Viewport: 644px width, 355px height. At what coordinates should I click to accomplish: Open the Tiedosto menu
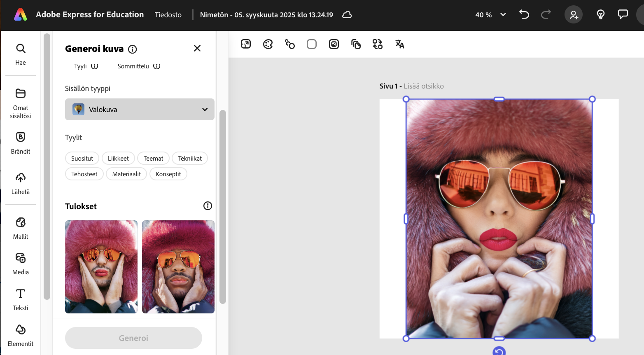coord(168,15)
